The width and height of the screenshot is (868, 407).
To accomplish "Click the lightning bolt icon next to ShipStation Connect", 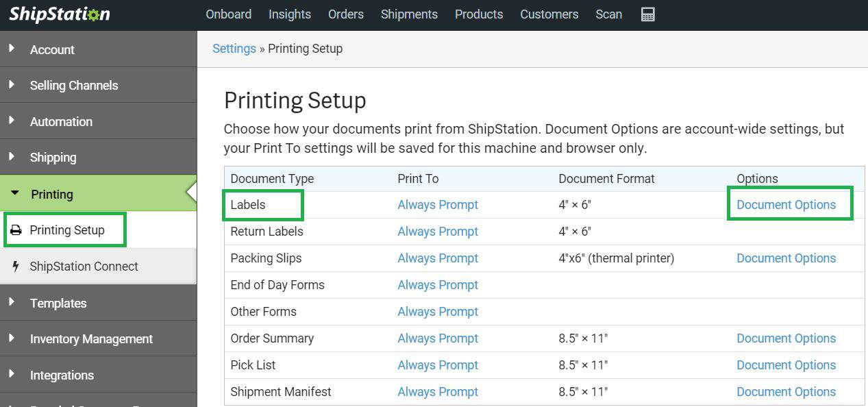I will (14, 267).
